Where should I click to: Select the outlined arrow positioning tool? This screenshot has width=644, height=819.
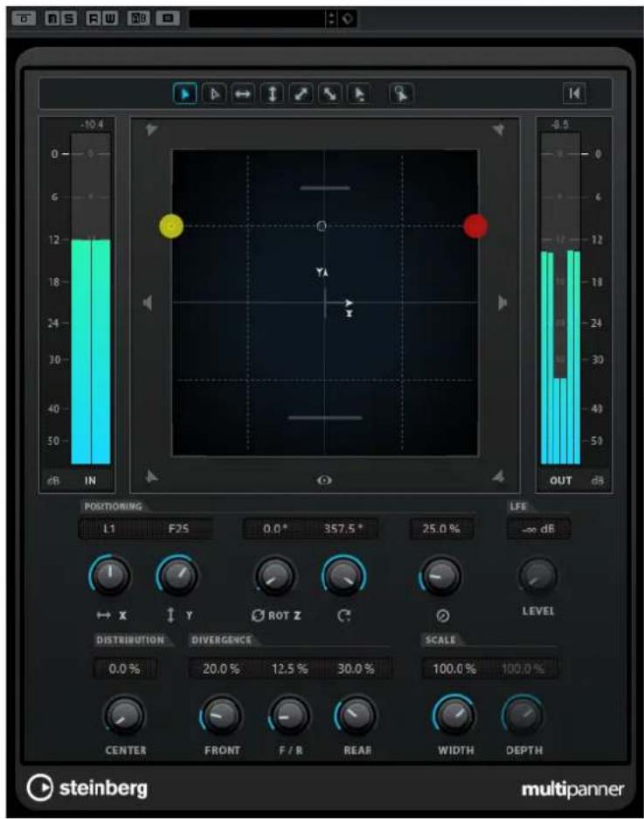tap(214, 94)
